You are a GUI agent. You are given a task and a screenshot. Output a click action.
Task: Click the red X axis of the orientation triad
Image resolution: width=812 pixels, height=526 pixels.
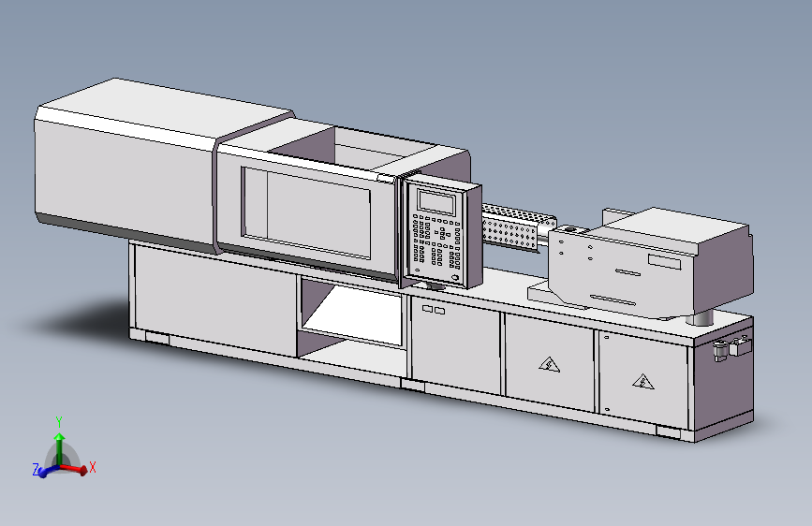pyautogui.click(x=75, y=469)
